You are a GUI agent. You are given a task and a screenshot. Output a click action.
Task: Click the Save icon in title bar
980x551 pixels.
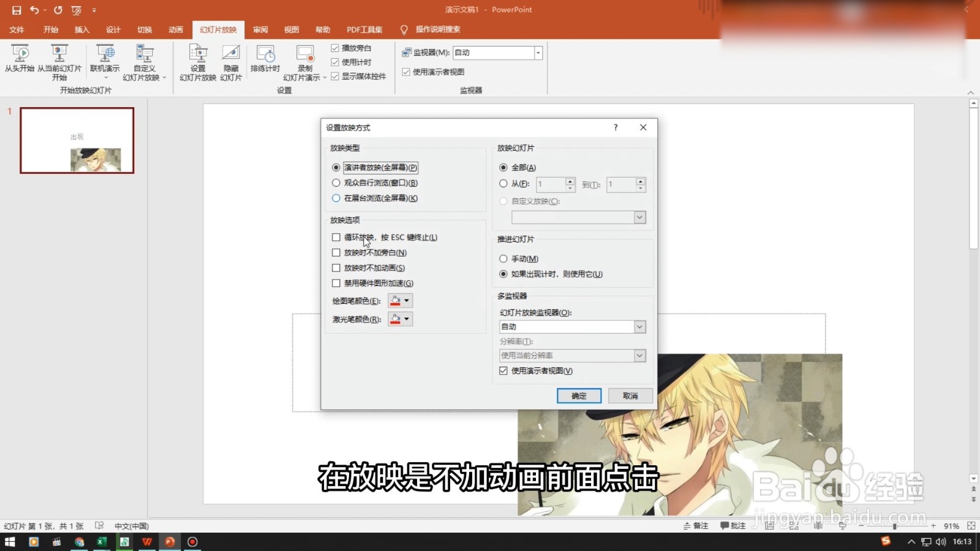(x=17, y=10)
